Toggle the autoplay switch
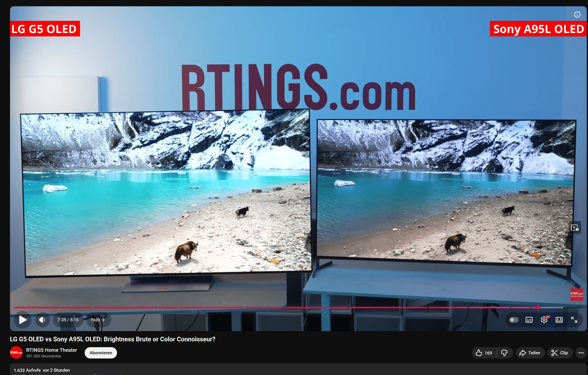The image size is (588, 375). click(x=514, y=320)
